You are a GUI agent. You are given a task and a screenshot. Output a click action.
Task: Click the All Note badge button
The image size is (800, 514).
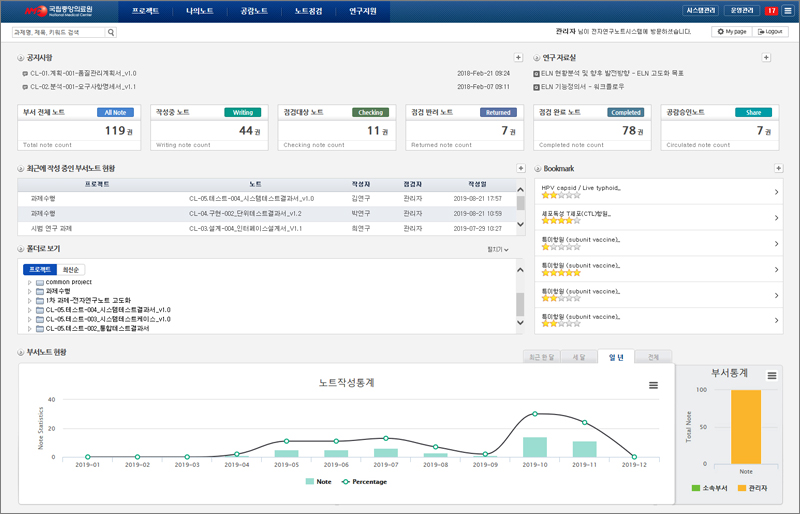114,112
